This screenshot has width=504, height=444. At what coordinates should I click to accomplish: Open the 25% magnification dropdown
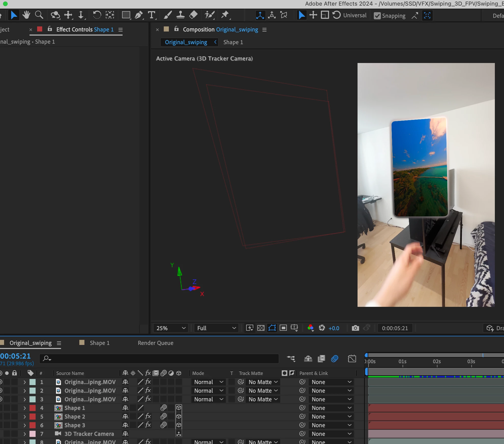[171, 328]
